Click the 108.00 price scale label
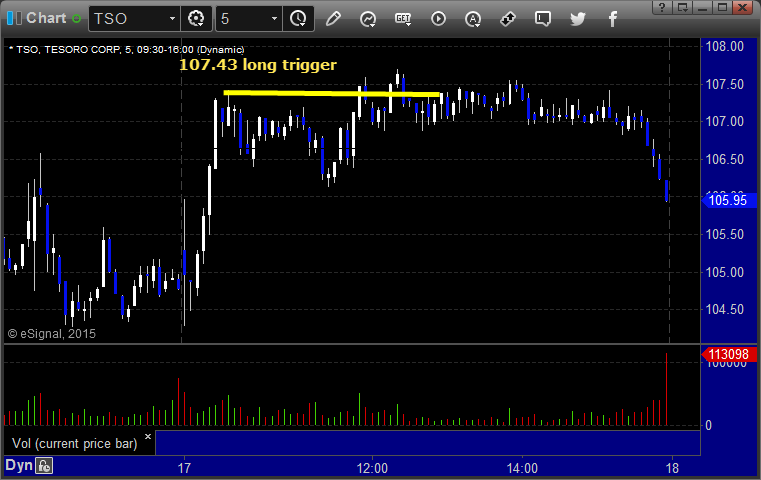Viewport: 761px width, 480px height. (x=725, y=47)
